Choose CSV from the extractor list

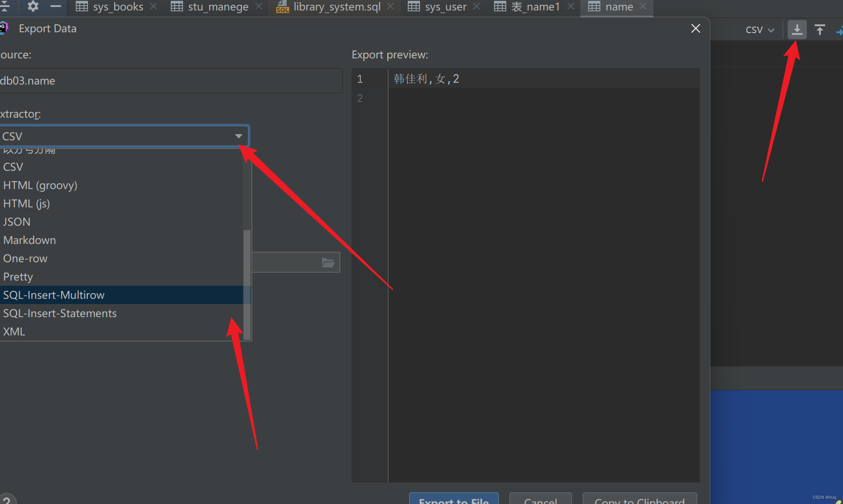click(121, 167)
